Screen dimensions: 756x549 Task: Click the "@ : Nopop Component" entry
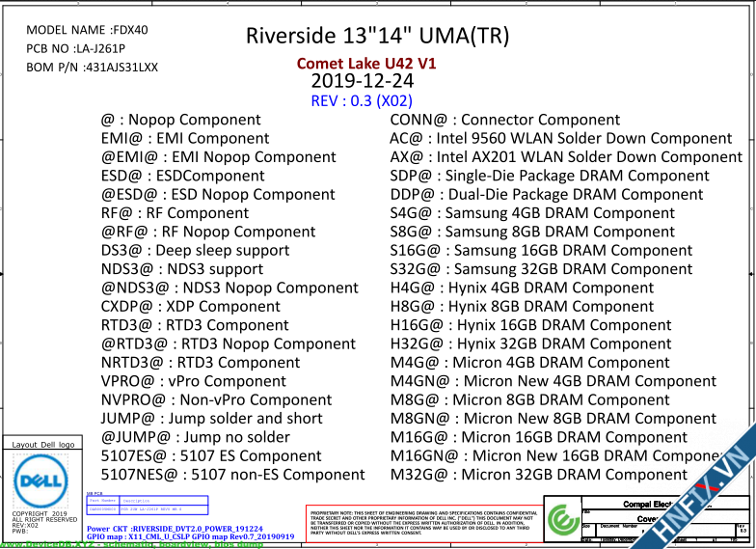point(180,120)
